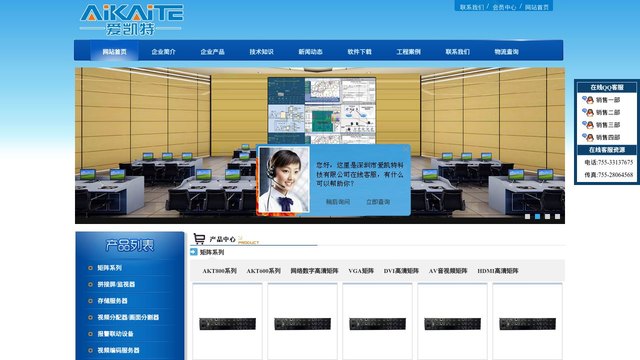The image size is (640, 360).
Task: Select fourth banner slide indicator
Action: pos(558,216)
